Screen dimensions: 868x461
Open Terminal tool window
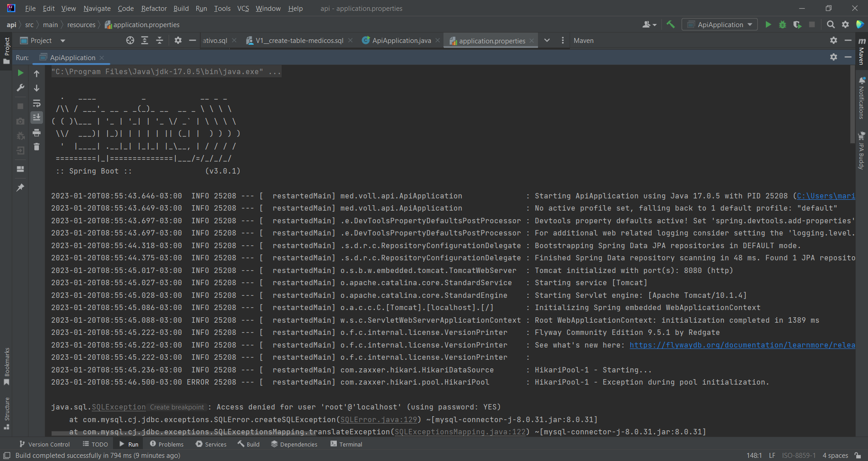[x=346, y=444]
